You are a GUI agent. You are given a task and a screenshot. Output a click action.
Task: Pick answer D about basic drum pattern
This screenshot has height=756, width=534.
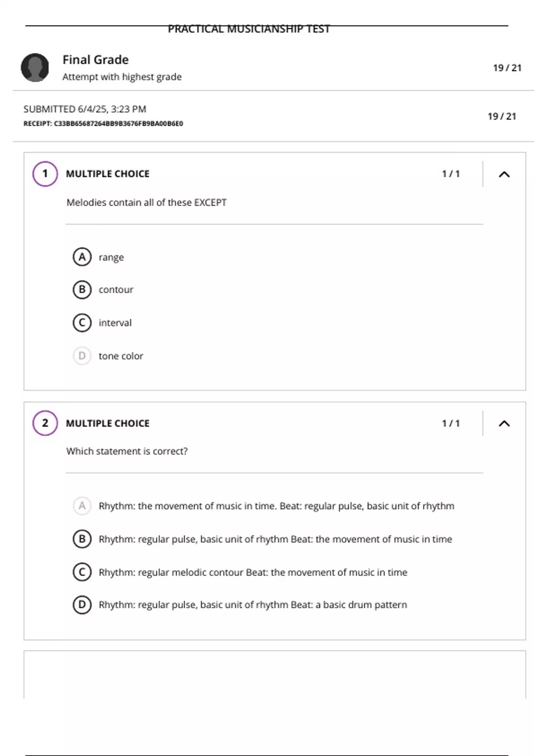[x=82, y=605]
